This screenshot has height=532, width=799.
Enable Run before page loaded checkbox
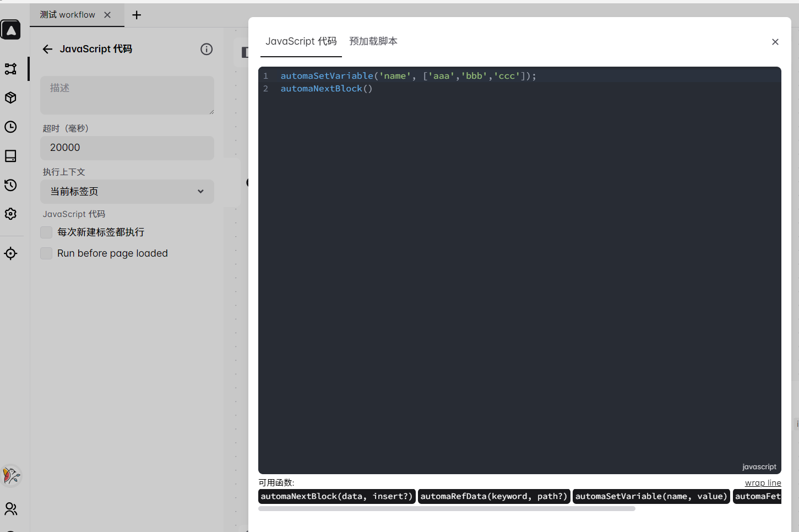[46, 253]
